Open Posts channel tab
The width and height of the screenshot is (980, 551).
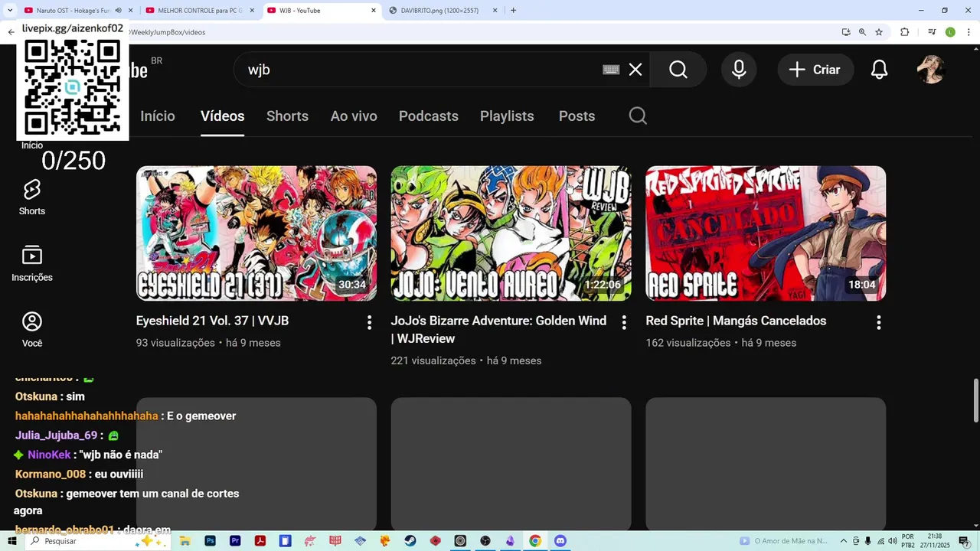click(577, 116)
